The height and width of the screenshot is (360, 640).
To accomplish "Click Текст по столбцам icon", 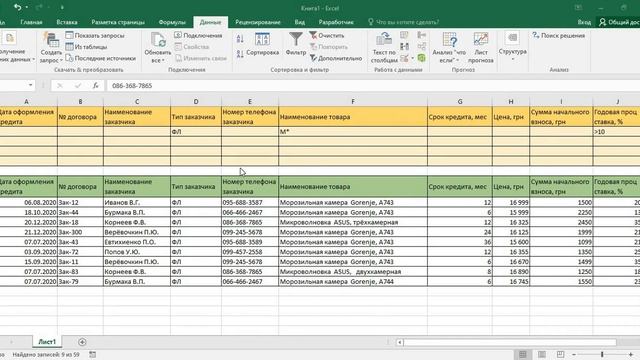I will click(x=384, y=39).
